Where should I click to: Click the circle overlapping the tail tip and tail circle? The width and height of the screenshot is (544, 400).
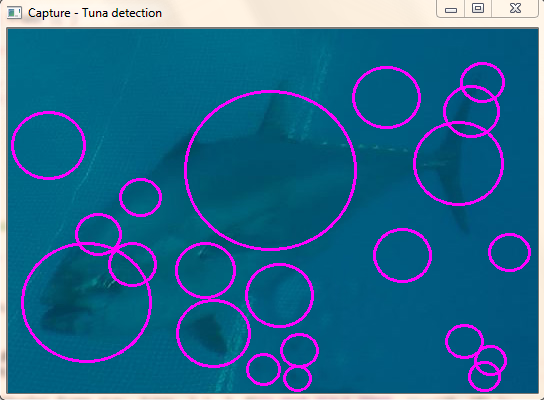[x=471, y=111]
